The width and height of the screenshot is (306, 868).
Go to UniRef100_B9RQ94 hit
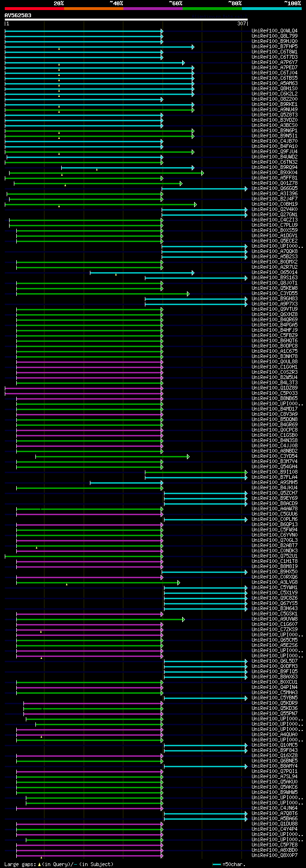[x=274, y=168]
